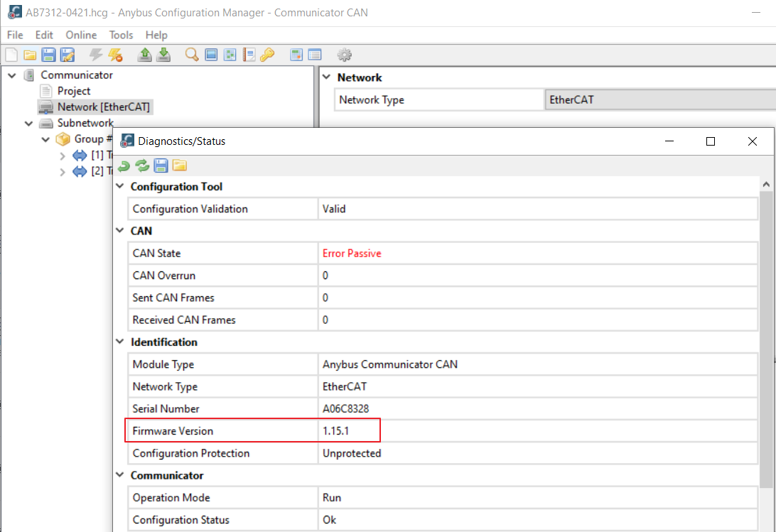Open the Online menu
Image resolution: width=776 pixels, height=532 pixels.
pyautogui.click(x=80, y=34)
